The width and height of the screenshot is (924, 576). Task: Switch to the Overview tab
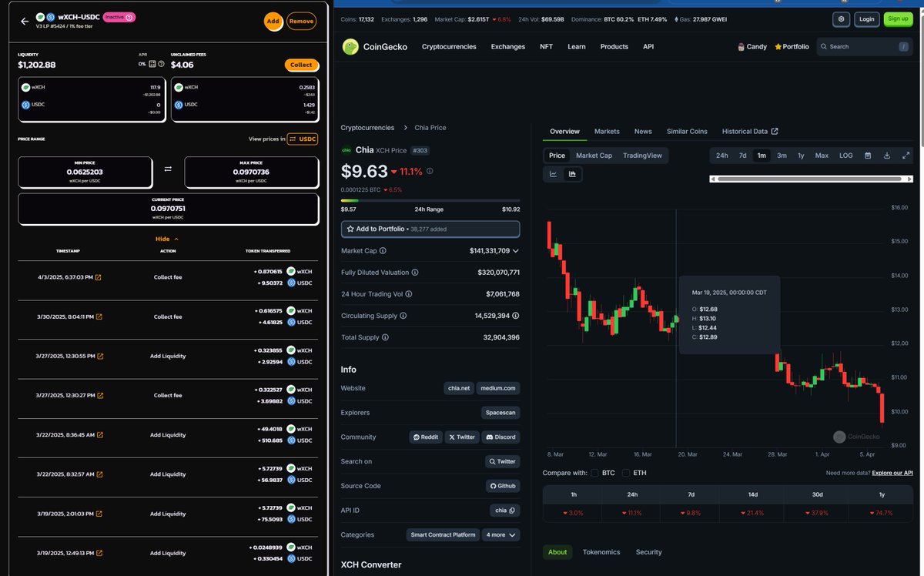[564, 132]
